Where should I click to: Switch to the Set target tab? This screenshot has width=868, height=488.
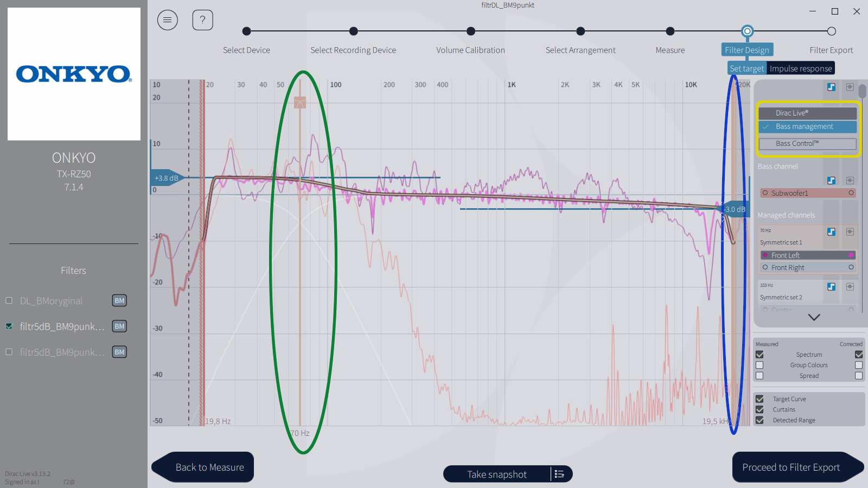(746, 68)
